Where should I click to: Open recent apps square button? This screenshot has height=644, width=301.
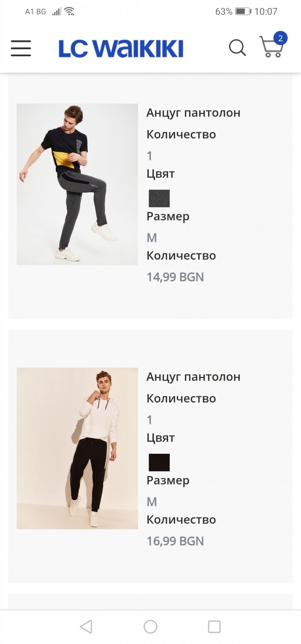click(214, 627)
